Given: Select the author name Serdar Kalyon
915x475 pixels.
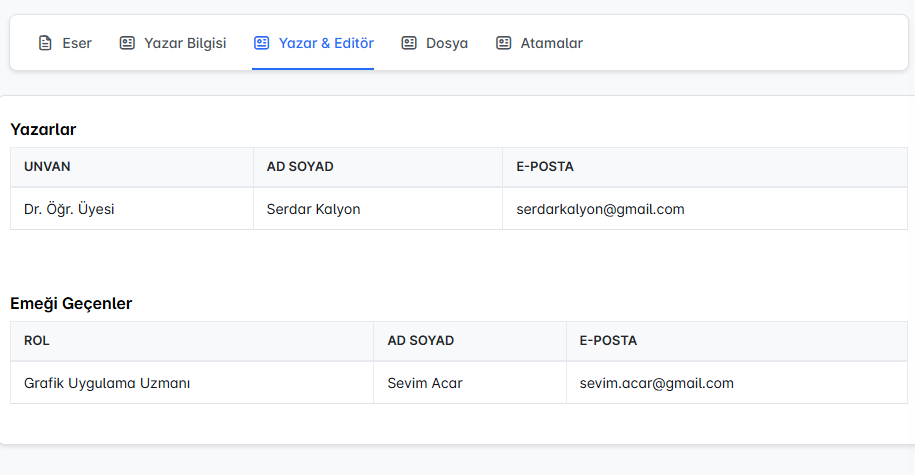Looking at the screenshot, I should 313,209.
